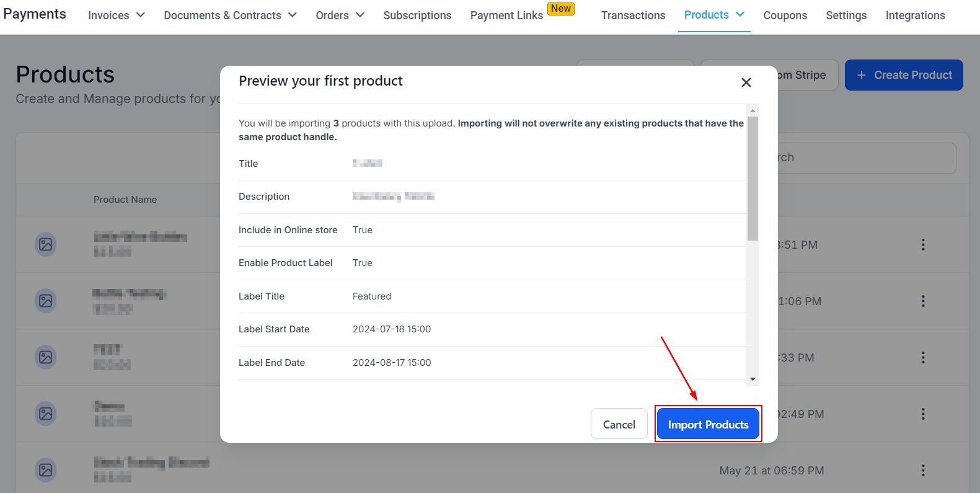980x493 pixels.
Task: Click the Create Product button
Action: pyautogui.click(x=903, y=75)
